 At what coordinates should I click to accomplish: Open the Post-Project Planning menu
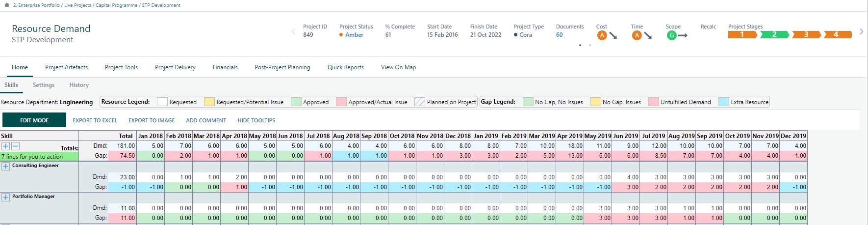[282, 67]
